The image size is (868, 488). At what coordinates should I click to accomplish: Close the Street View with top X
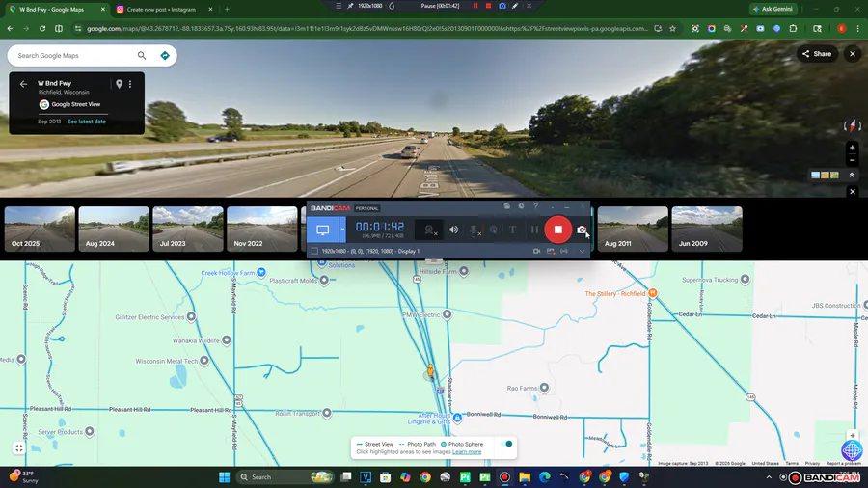coord(853,54)
